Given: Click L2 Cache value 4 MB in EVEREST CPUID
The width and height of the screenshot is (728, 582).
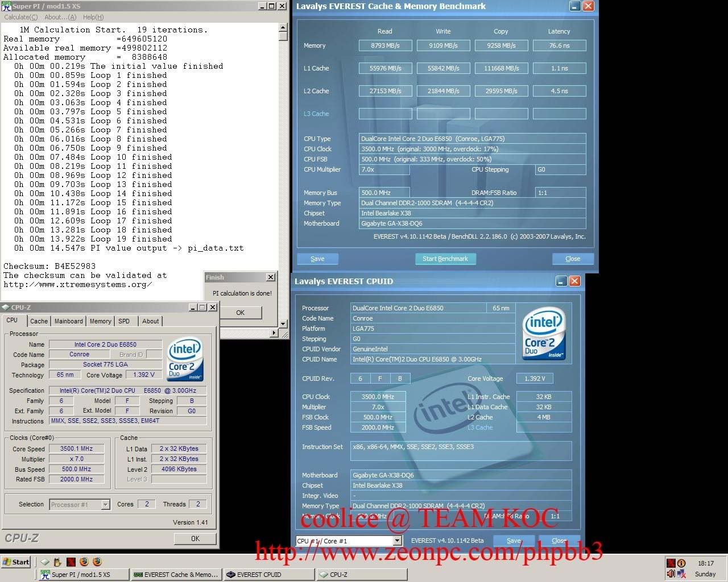Looking at the screenshot, I should coord(544,417).
